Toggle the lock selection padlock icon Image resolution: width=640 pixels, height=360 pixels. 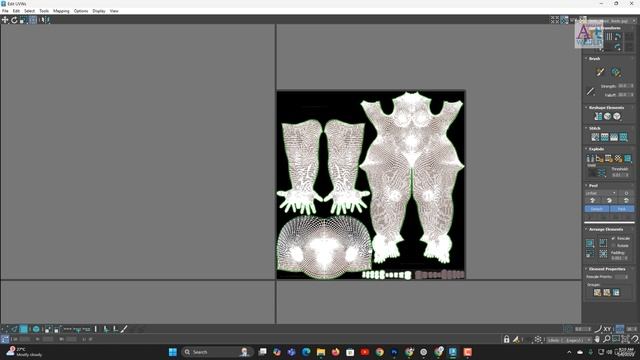507,339
